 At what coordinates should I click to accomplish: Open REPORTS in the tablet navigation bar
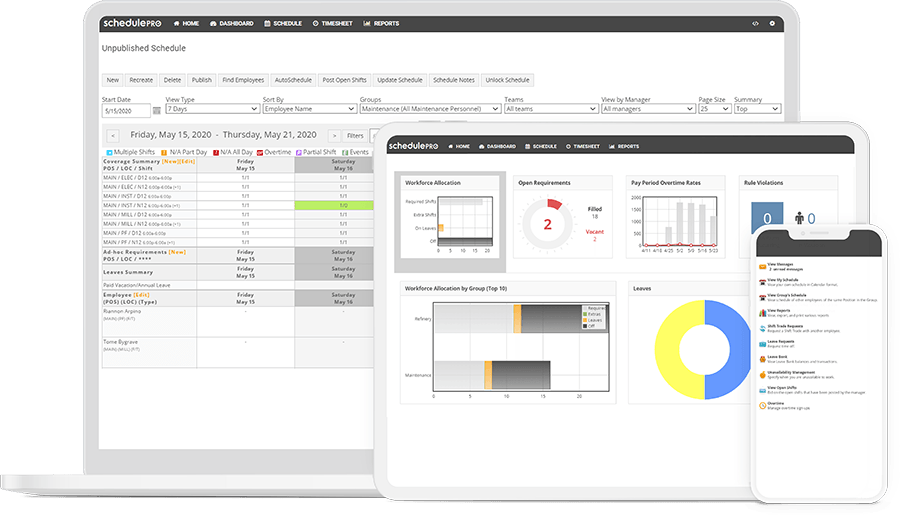(624, 146)
